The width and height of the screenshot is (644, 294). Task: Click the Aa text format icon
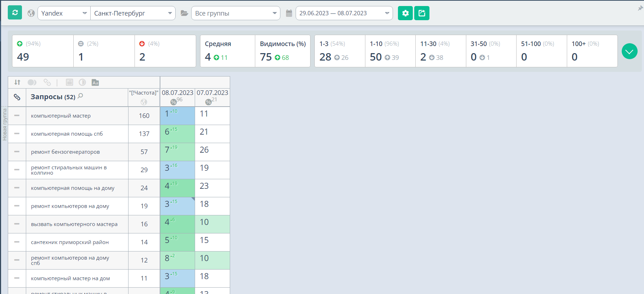pyautogui.click(x=95, y=83)
